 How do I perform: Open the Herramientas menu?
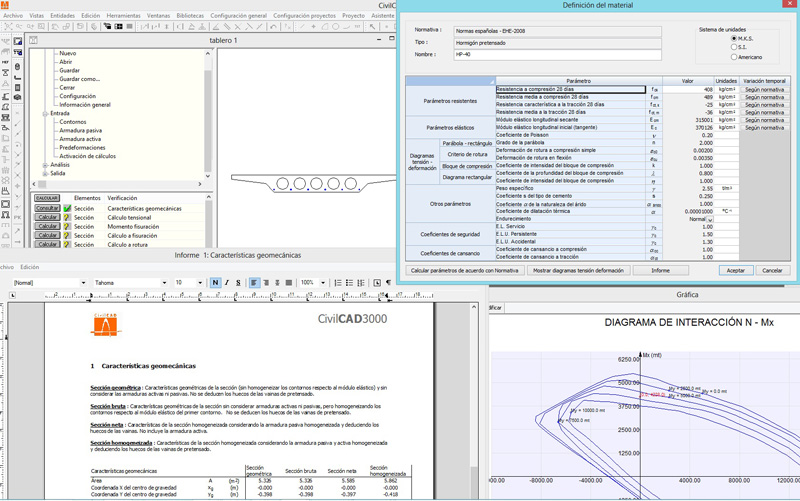(x=123, y=16)
